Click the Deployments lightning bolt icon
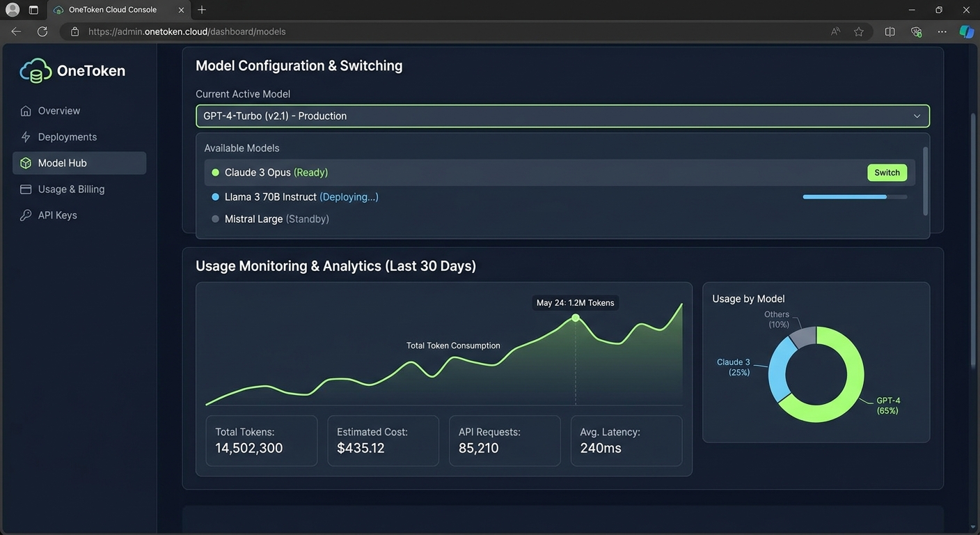The image size is (980, 535). pyautogui.click(x=26, y=137)
